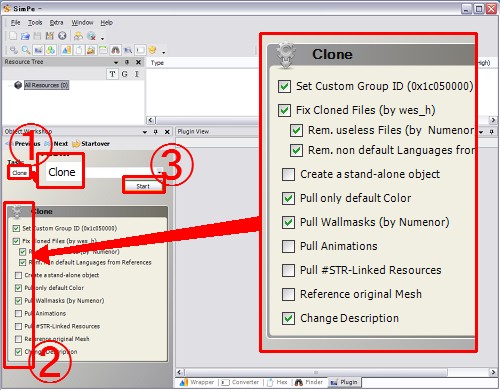Image resolution: width=500 pixels, height=390 pixels.
Task: Enable Reference original Mesh in Object Workshop
Action: [x=18, y=339]
